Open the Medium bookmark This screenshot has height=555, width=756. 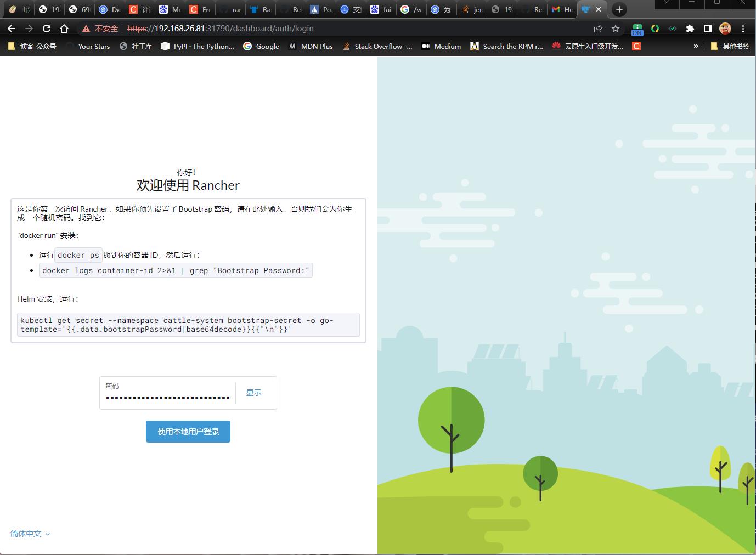point(442,46)
